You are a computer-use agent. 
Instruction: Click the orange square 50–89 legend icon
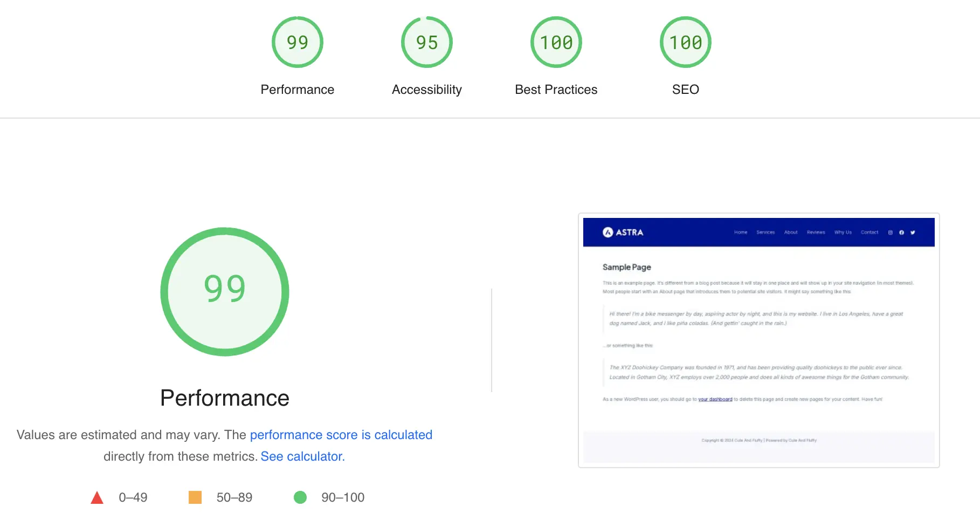coord(195,497)
